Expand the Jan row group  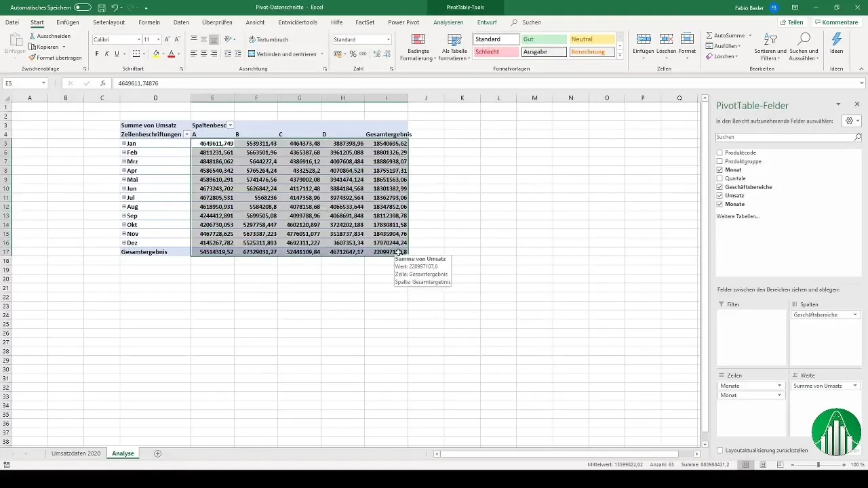124,143
